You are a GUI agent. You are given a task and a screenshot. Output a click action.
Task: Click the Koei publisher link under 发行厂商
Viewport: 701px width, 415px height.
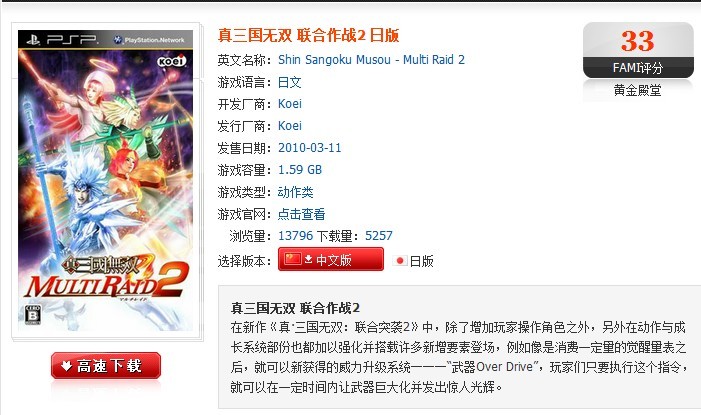[x=290, y=126]
